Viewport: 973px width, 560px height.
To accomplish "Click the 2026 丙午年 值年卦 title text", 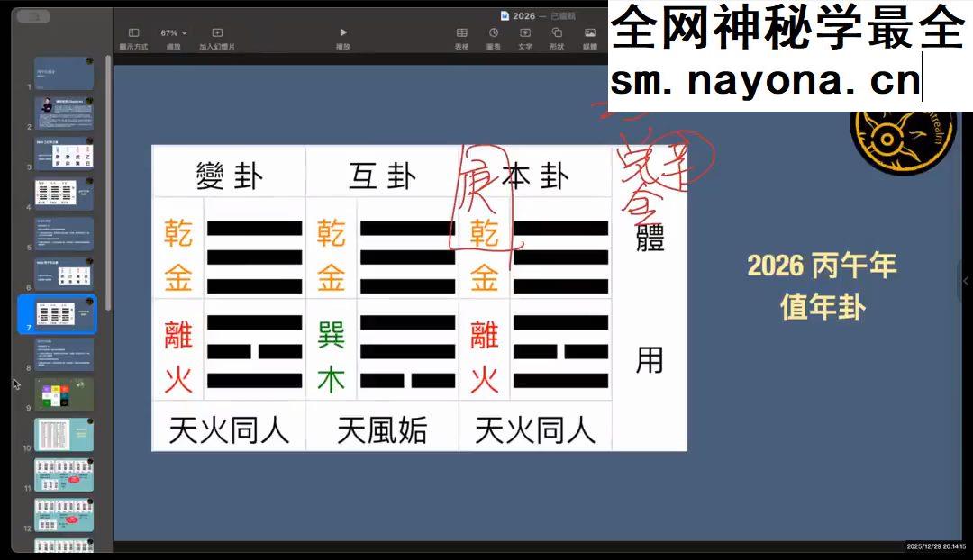I will (x=823, y=286).
